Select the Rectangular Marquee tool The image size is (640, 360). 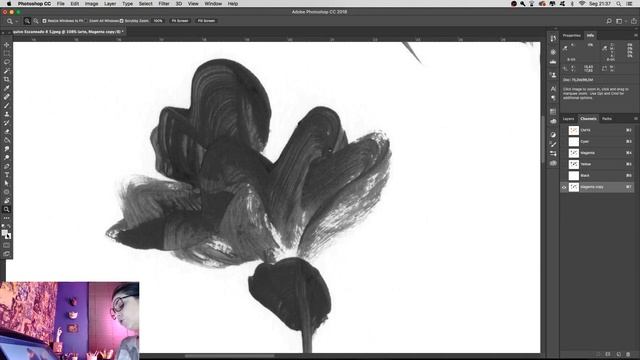7,53
